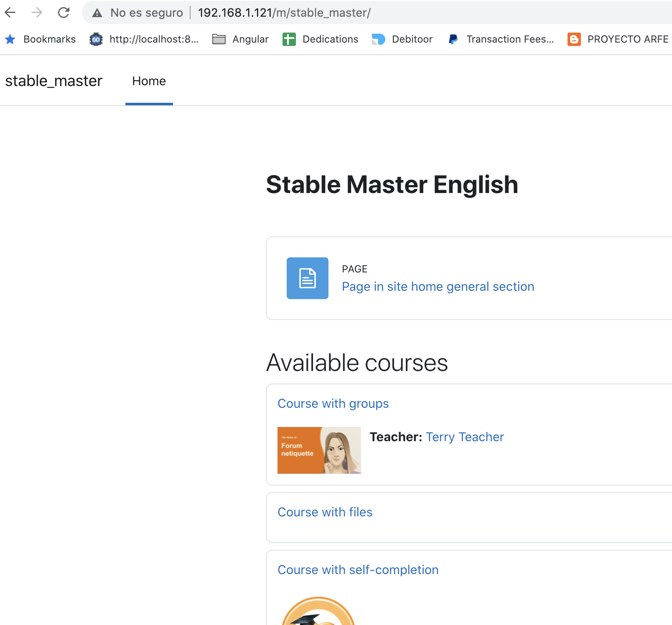Screen dimensions: 672x625
Task: Open the Course with files link
Action: (325, 512)
